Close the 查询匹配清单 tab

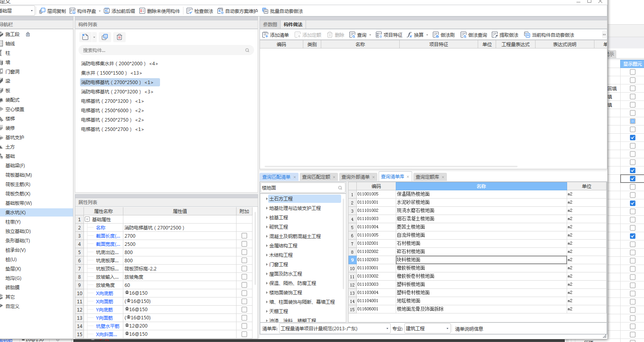pyautogui.click(x=295, y=177)
